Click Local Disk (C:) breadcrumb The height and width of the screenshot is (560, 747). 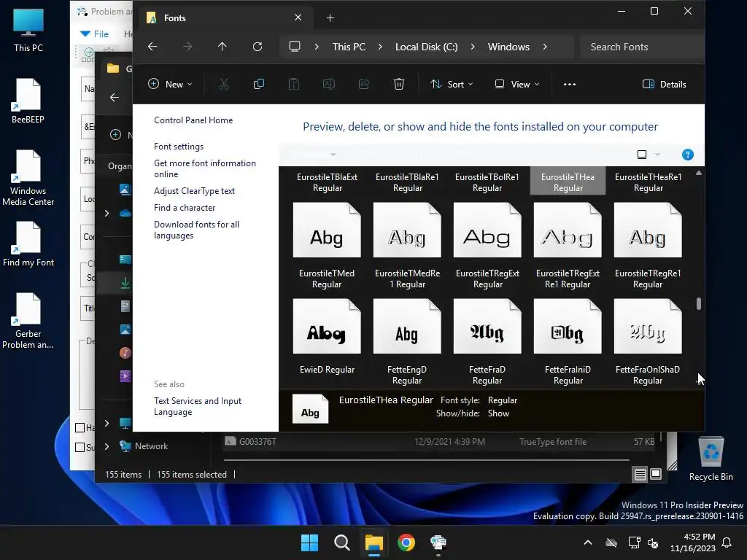click(x=426, y=47)
